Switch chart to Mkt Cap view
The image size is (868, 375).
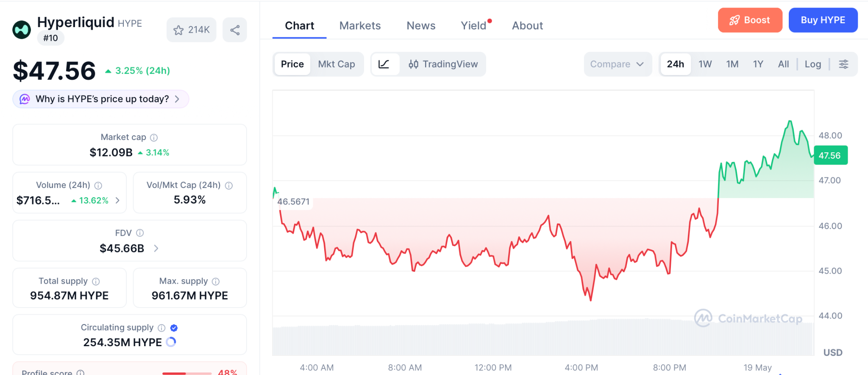pos(337,64)
